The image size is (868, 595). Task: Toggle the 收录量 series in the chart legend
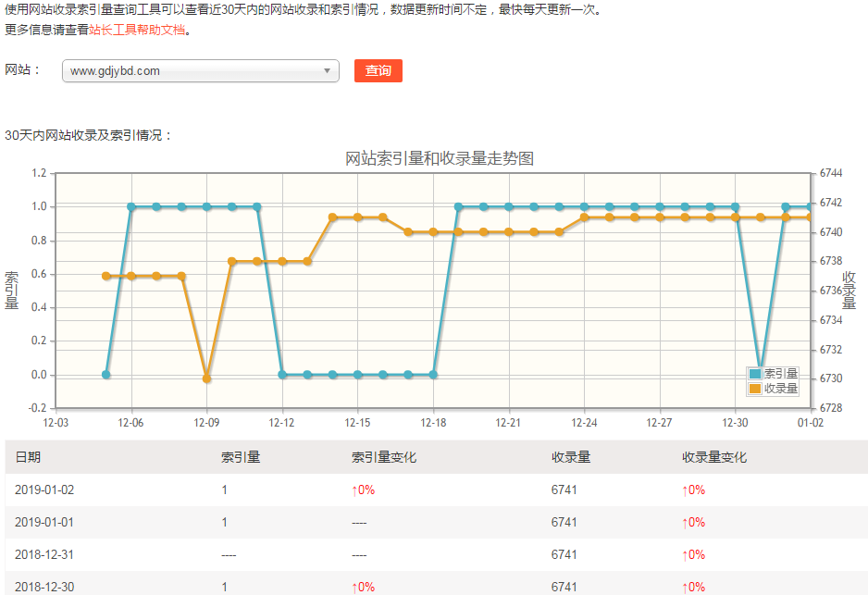pyautogui.click(x=780, y=389)
